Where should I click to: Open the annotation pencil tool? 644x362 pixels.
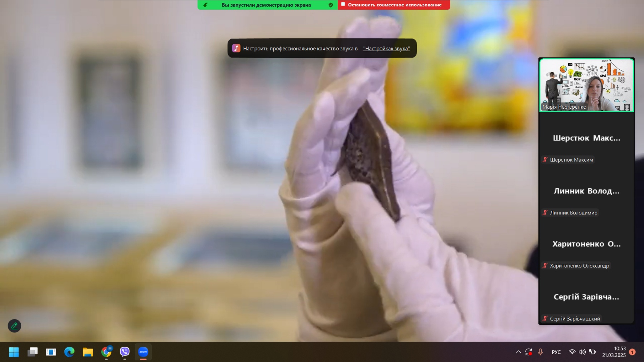click(x=14, y=326)
